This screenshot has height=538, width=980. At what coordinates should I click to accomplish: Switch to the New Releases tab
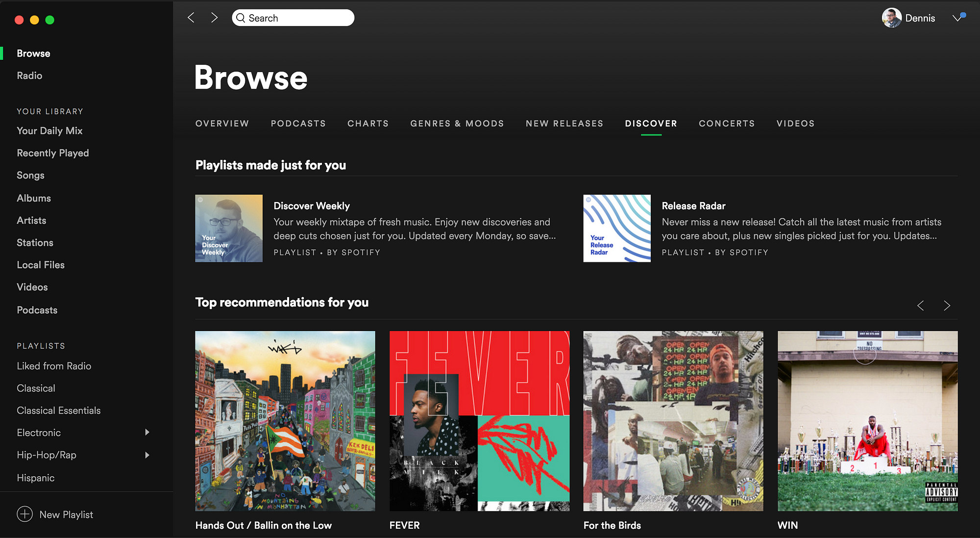pyautogui.click(x=564, y=124)
